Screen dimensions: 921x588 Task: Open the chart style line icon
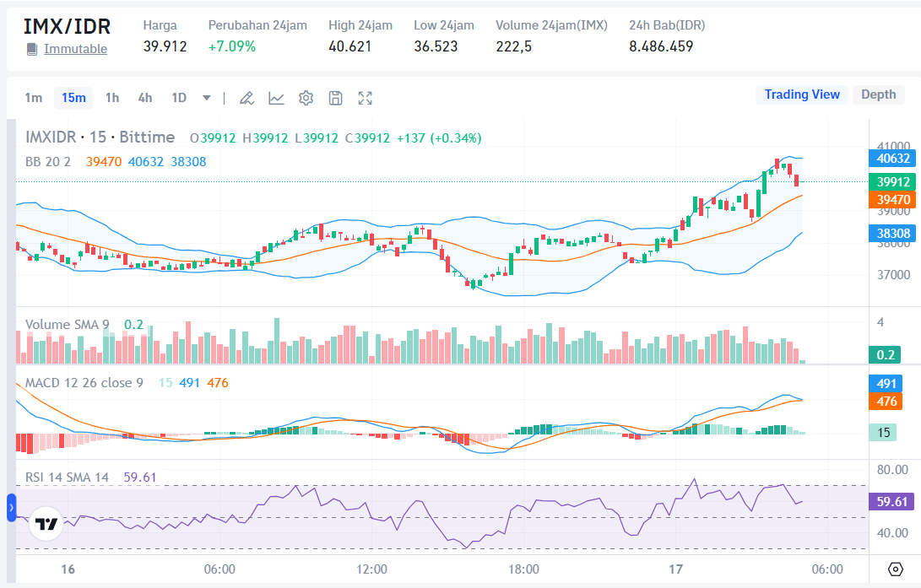point(275,98)
